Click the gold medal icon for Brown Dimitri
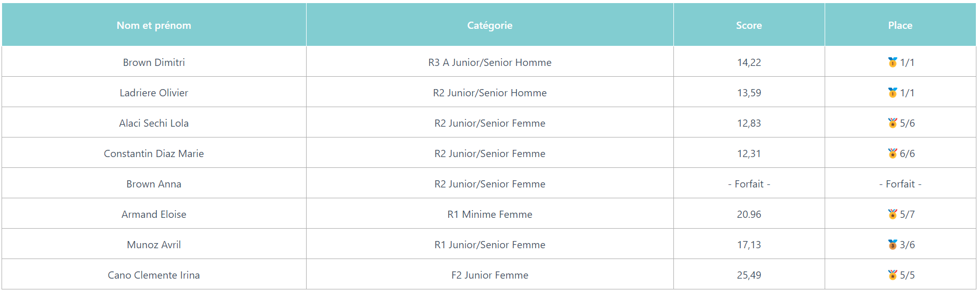Image resolution: width=980 pixels, height=292 pixels. pyautogui.click(x=893, y=62)
